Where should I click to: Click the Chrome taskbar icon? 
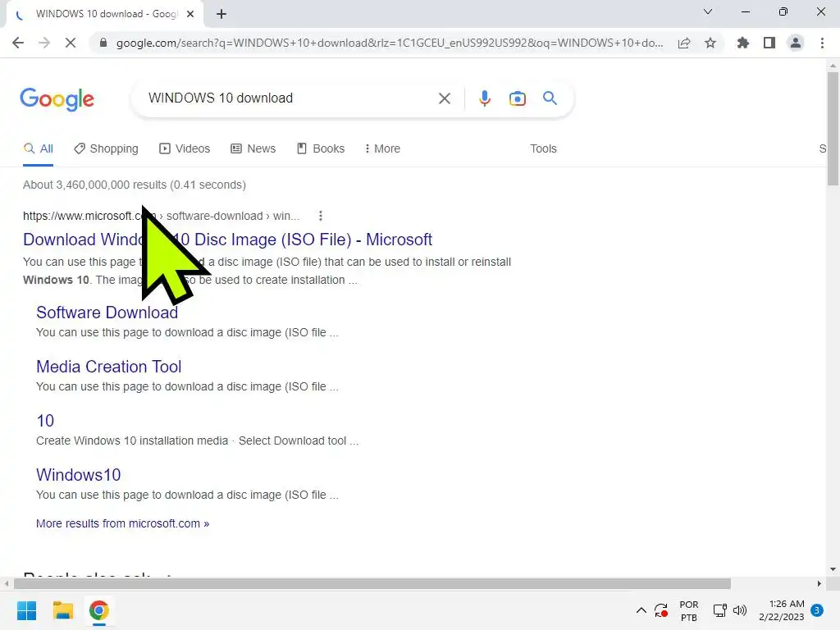click(x=99, y=610)
